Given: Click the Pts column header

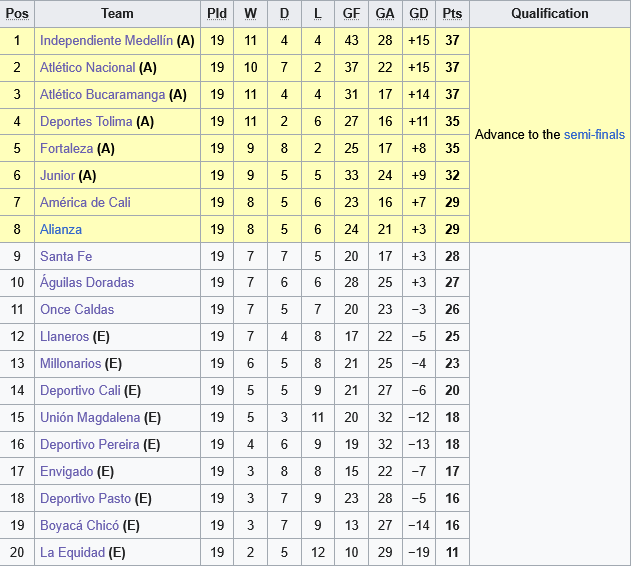Looking at the screenshot, I should coord(452,14).
